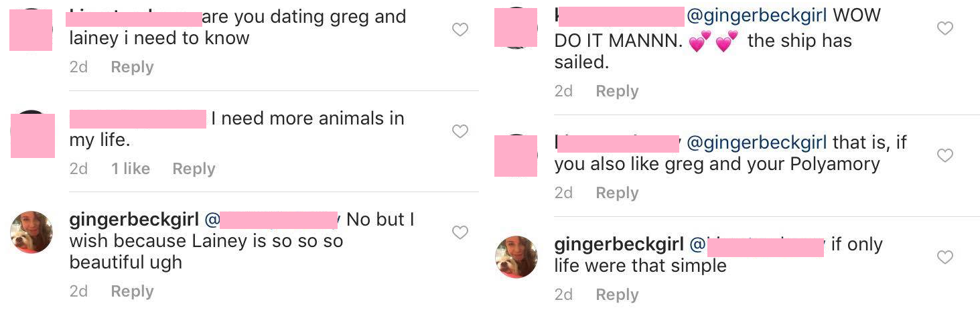The height and width of the screenshot is (314, 980).
Task: Reply to the "your Polyamory" comment
Action: tap(617, 193)
